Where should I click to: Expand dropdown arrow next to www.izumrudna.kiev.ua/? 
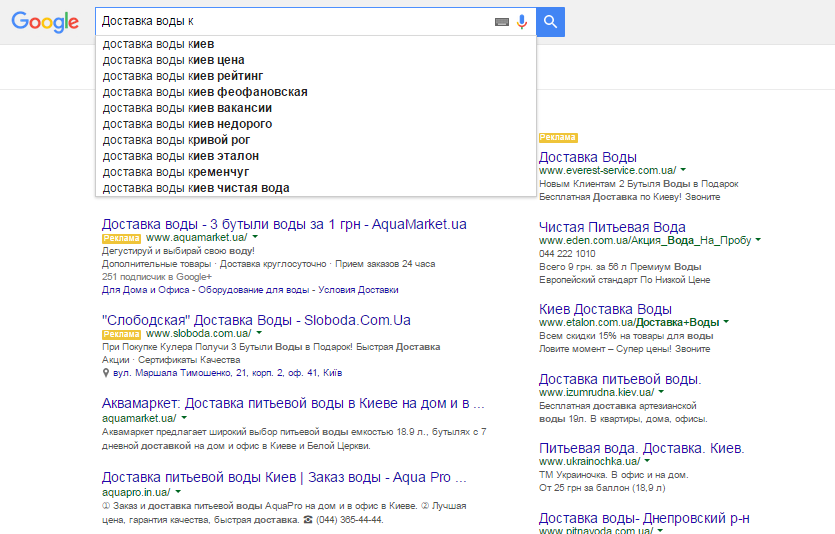pos(661,391)
